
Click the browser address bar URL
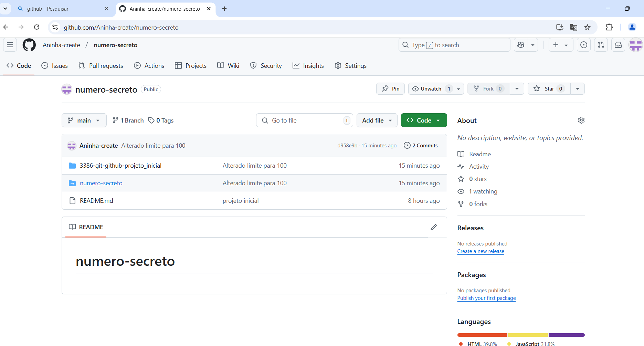121,27
